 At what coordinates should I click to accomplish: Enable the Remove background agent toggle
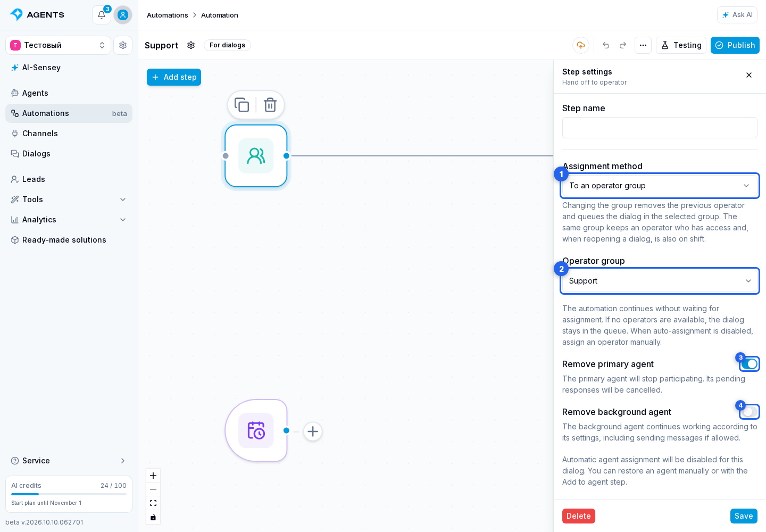pyautogui.click(x=750, y=412)
